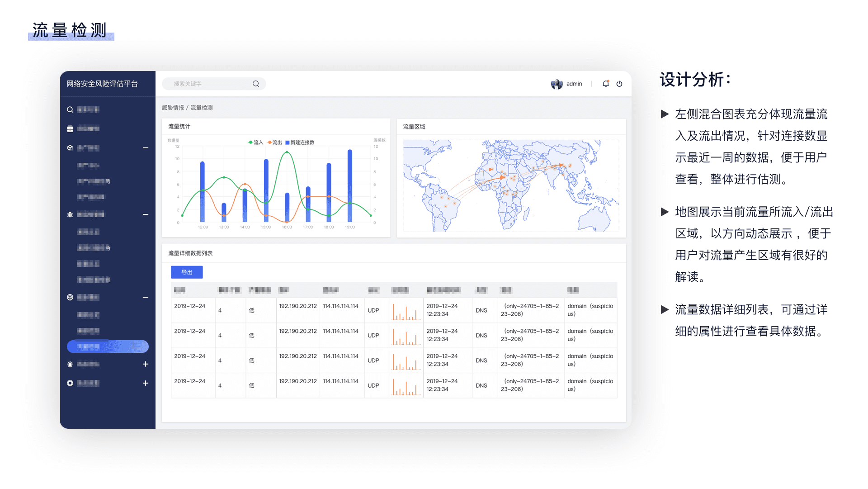Collapse the bug icon sidebar section

pos(146,214)
